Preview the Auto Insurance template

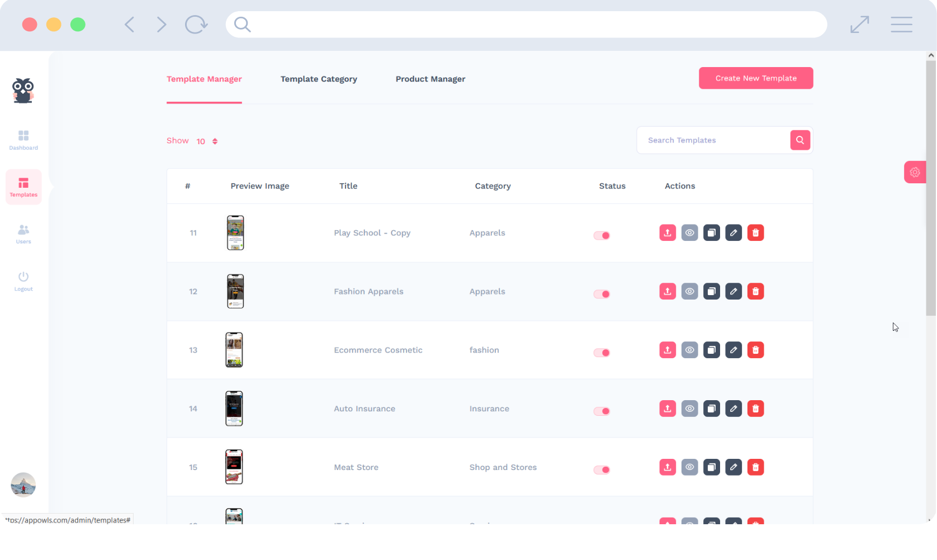pyautogui.click(x=689, y=409)
